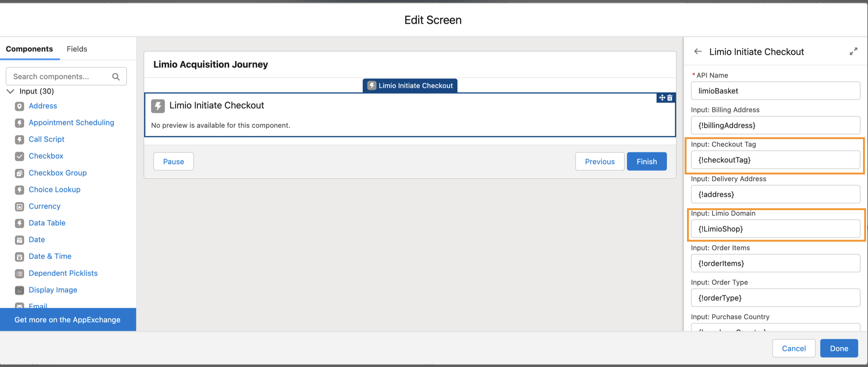Edit the Delivery Address input field
Viewport: 868px width, 367px height.
tap(775, 194)
